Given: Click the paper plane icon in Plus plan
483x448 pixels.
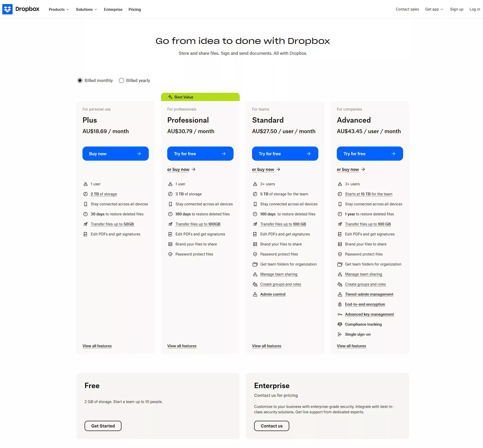Looking at the screenshot, I should [x=86, y=224].
